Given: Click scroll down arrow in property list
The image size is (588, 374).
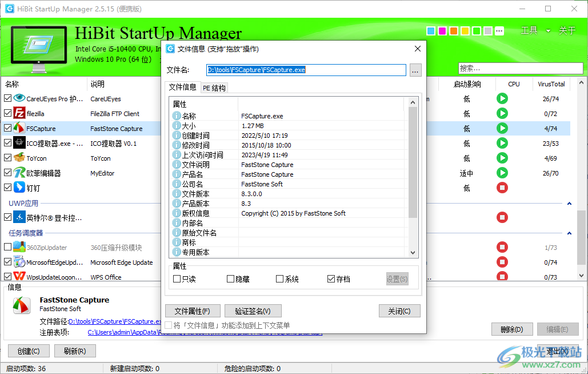Looking at the screenshot, I should (413, 252).
